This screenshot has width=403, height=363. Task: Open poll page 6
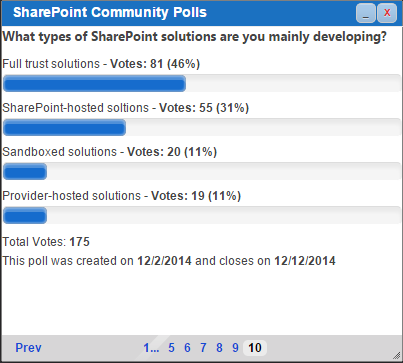click(187, 348)
